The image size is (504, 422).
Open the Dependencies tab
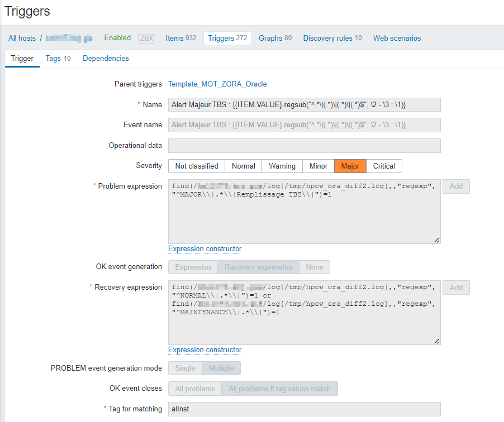pyautogui.click(x=106, y=59)
